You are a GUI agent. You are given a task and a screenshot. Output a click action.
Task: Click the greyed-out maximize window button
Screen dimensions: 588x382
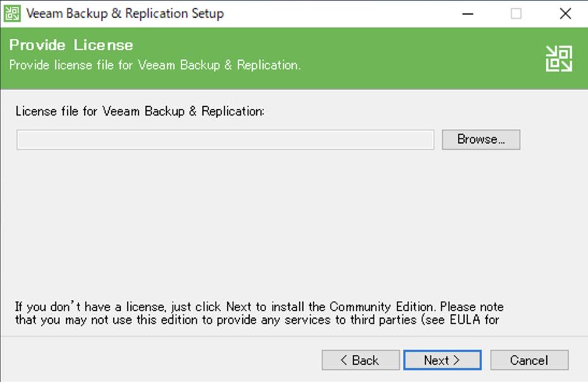coord(516,13)
